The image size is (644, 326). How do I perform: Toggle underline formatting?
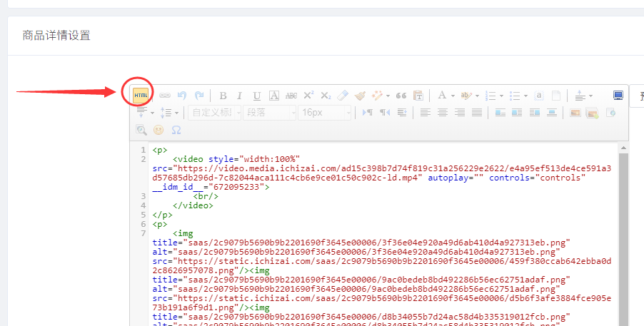point(257,96)
